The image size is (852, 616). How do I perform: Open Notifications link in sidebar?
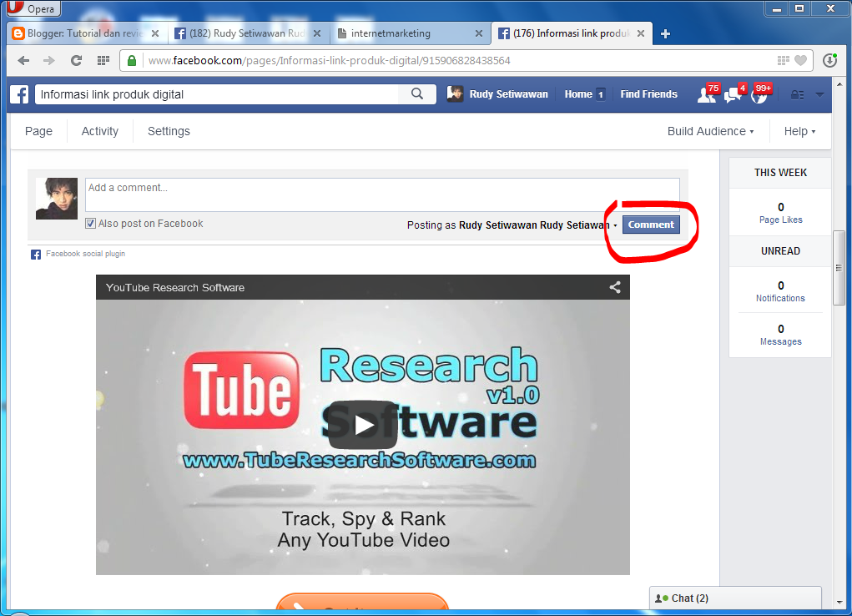[780, 298]
